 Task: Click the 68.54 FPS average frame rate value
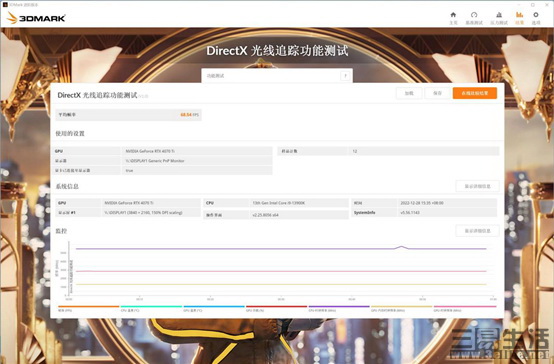click(190, 115)
